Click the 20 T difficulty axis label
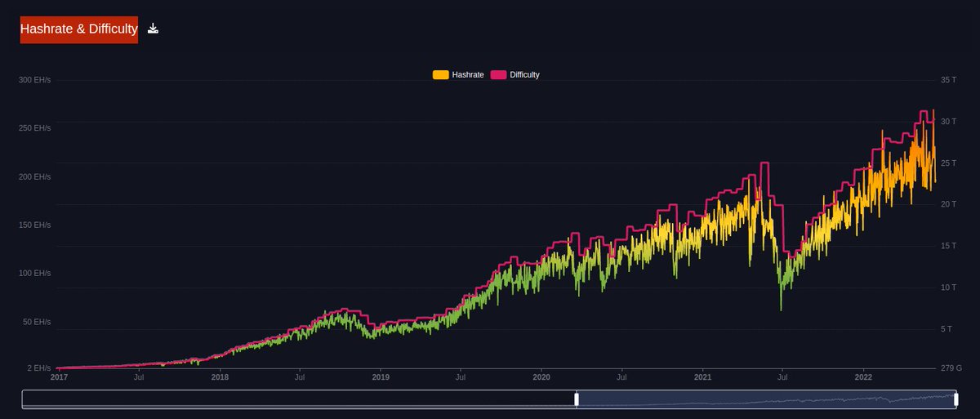This screenshot has height=419, width=980. coord(948,204)
